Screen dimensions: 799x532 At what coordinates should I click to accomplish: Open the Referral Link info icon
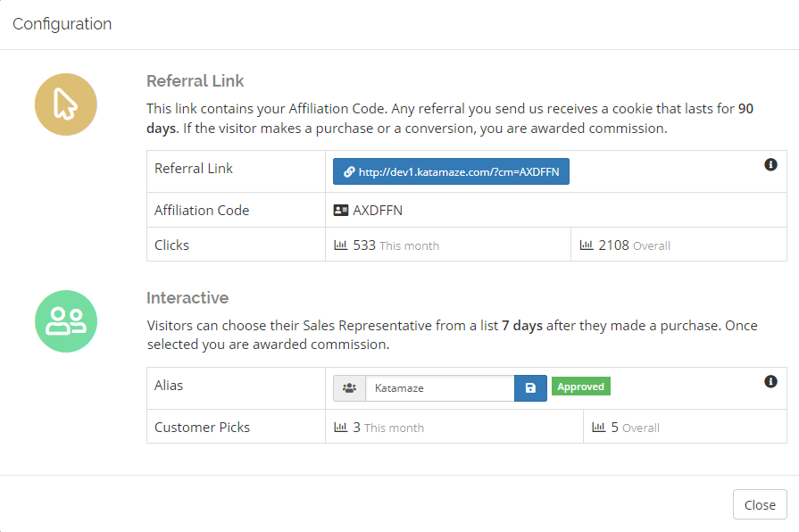coord(770,164)
